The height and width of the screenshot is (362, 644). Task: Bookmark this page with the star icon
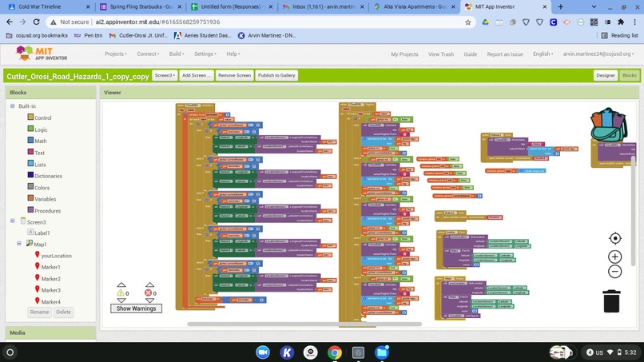[467, 22]
